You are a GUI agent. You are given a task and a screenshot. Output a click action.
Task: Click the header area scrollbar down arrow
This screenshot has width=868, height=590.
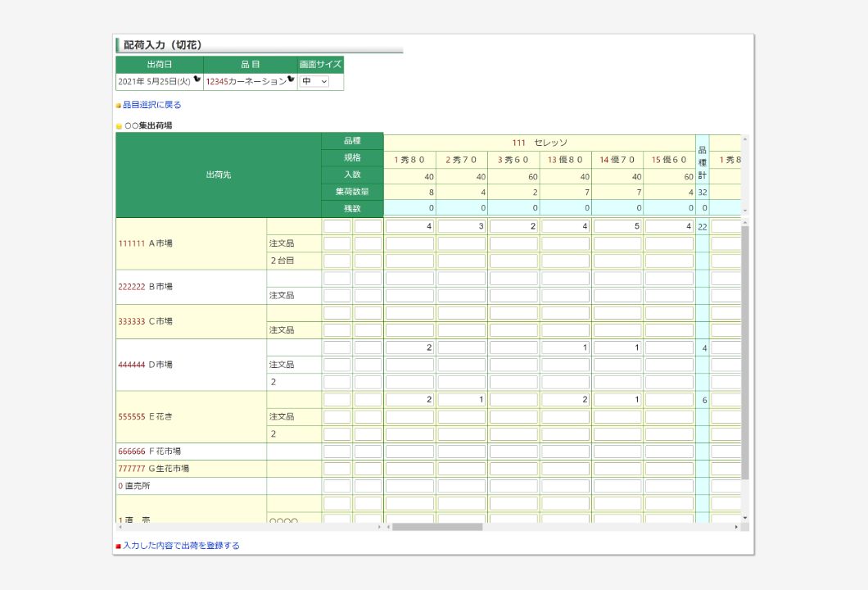(x=745, y=211)
